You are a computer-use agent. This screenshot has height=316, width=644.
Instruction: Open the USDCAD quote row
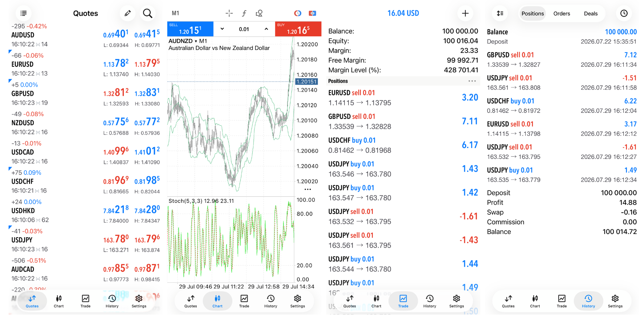(x=86, y=152)
